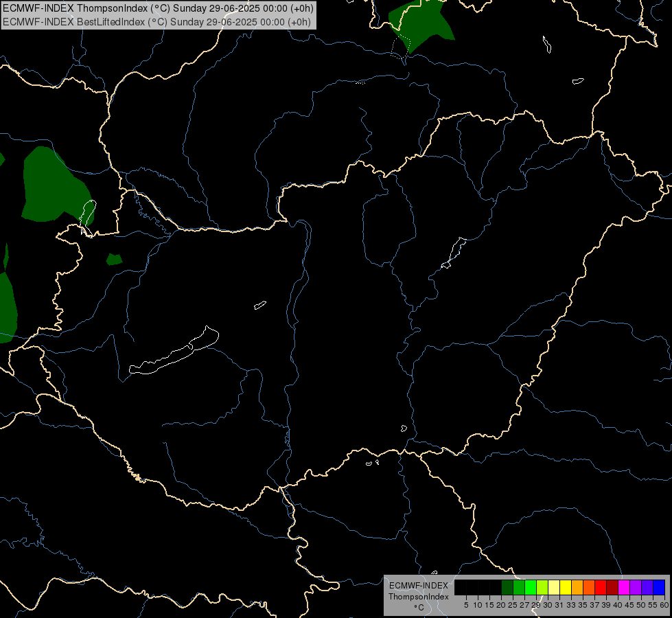Click legend tick value '60'
This screenshot has width=672, height=618.
pos(664,605)
